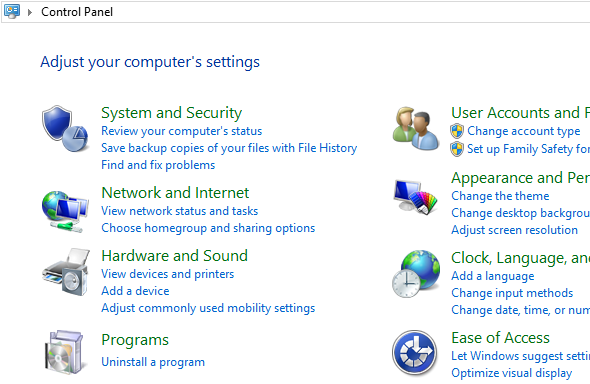This screenshot has height=384, width=590.
Task: Click the Clock and globe icon
Action: [x=416, y=274]
